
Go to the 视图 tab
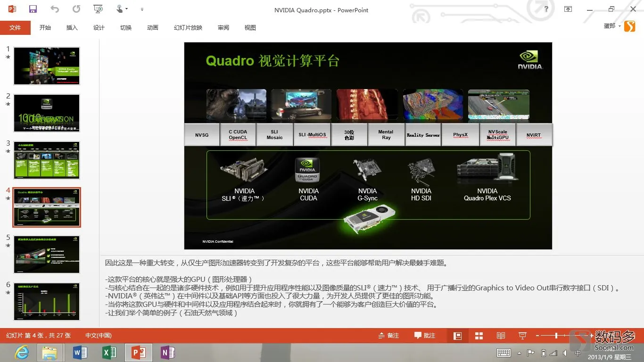(250, 28)
